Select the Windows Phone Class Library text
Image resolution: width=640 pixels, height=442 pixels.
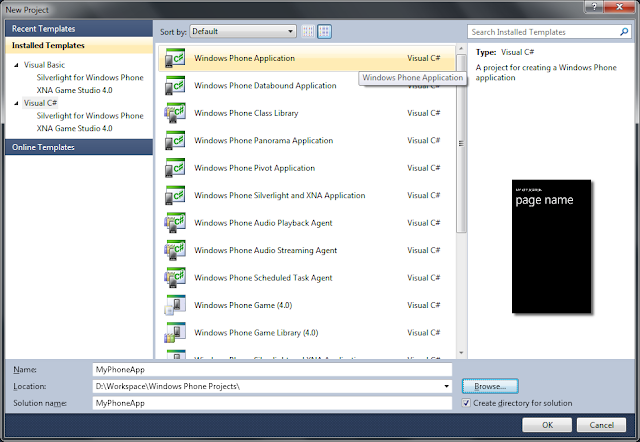[246, 113]
